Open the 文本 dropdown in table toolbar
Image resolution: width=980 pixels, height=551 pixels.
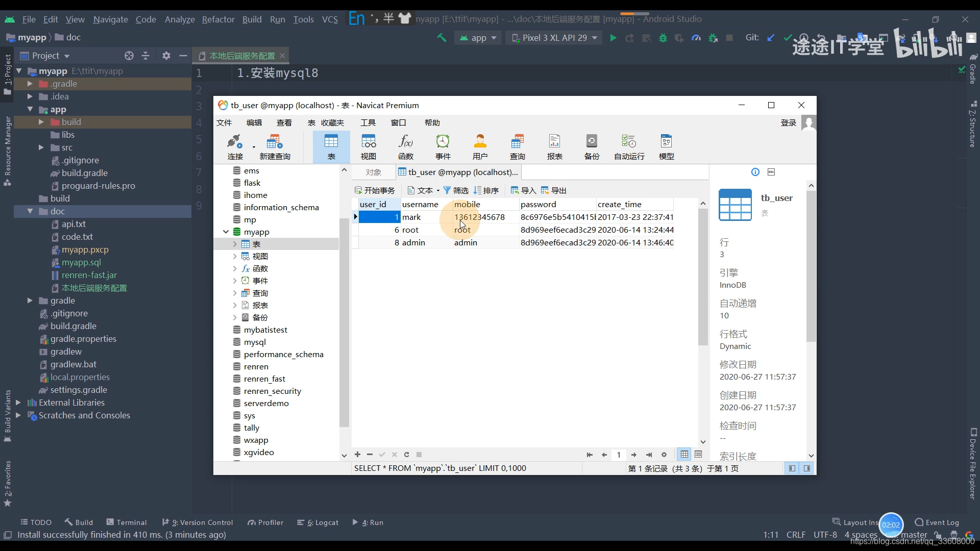(424, 190)
